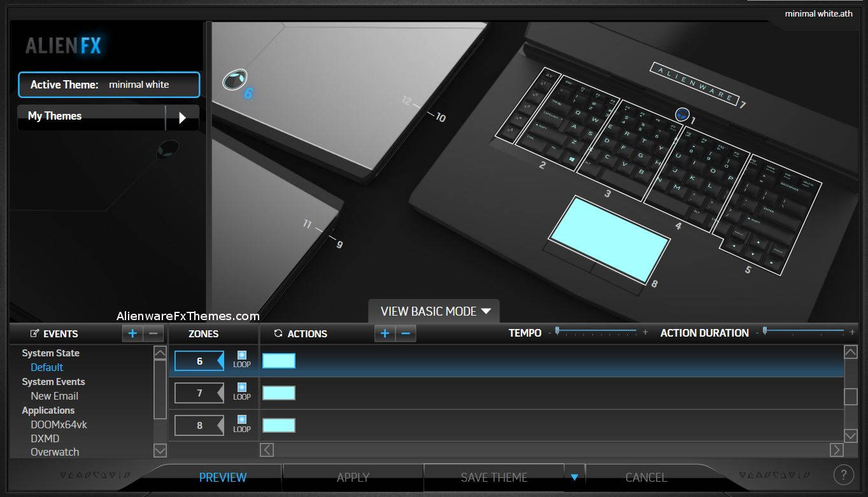Select DOOMx64vk application event
Screen dimensions: 868x497
(x=59, y=424)
